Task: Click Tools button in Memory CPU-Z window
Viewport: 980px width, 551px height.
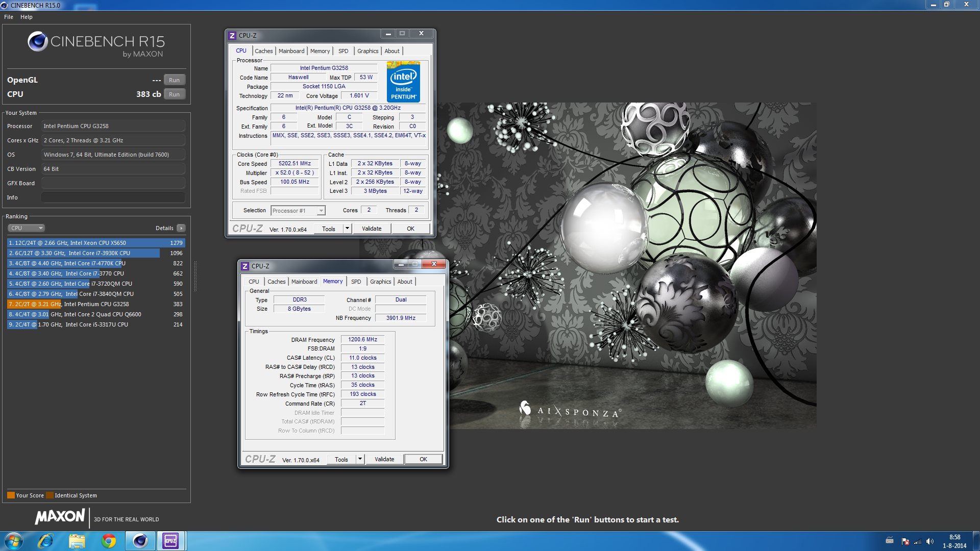Action: (x=341, y=459)
